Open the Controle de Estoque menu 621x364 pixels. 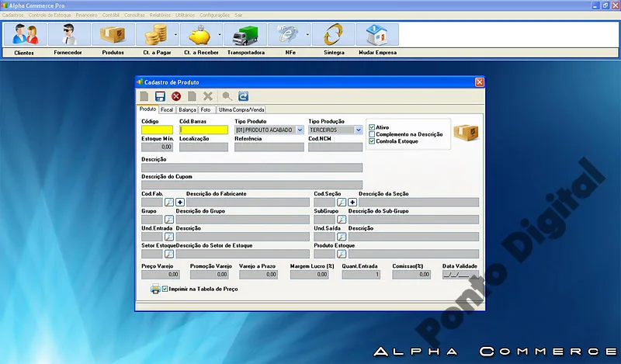(50, 15)
